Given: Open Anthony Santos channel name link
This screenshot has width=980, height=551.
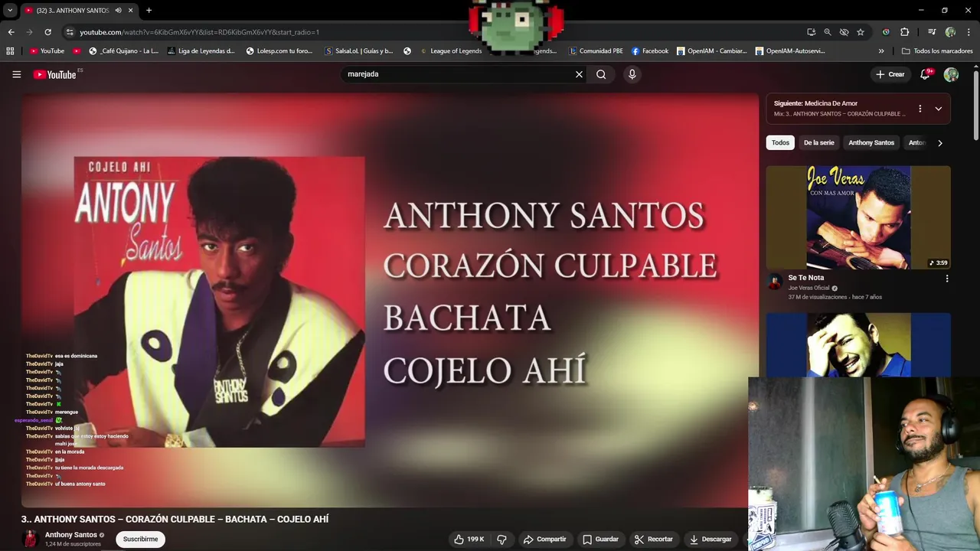Looking at the screenshot, I should 70,535.
